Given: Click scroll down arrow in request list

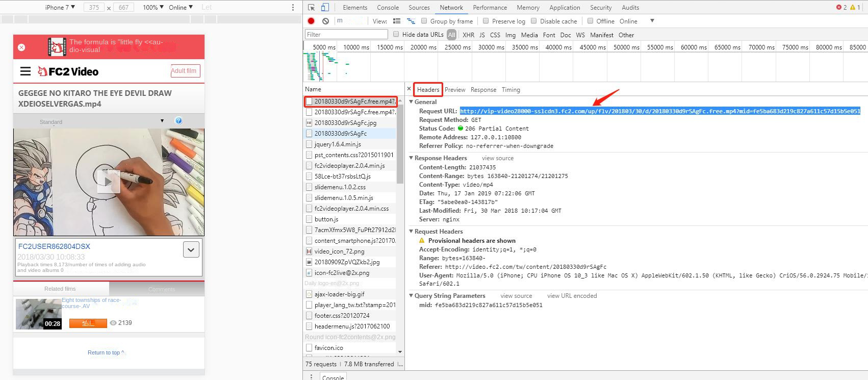Looking at the screenshot, I should point(400,351).
